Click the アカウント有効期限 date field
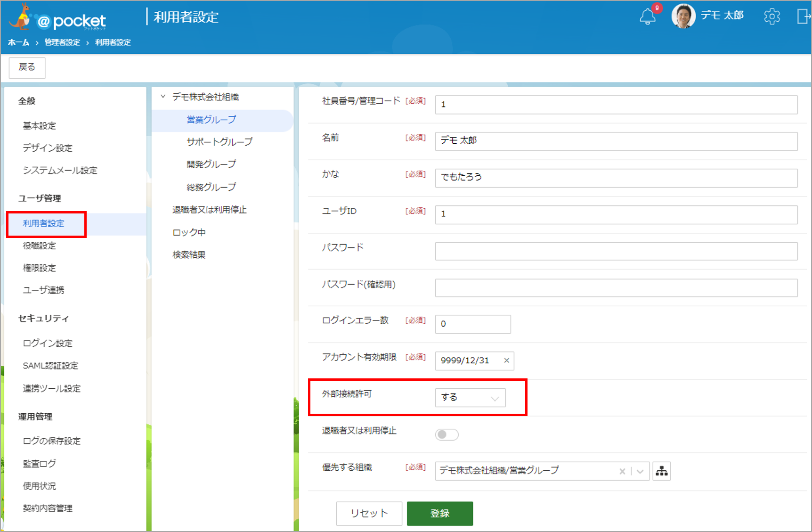 474,361
